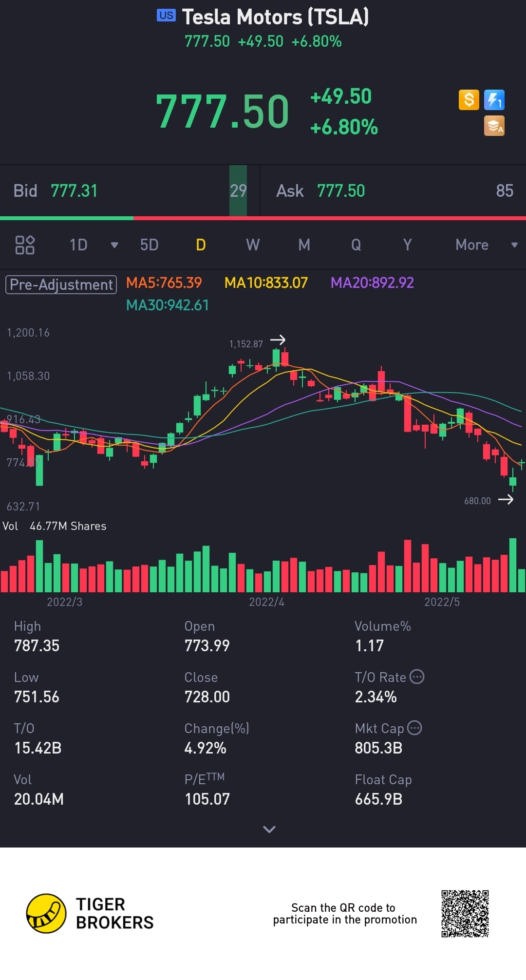Tap the Tesla Motors (TSLA) title

[x=276, y=17]
